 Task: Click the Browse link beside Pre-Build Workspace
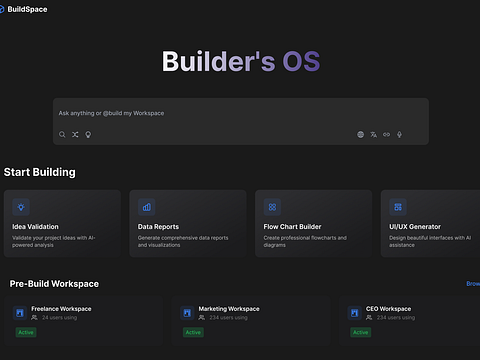click(473, 284)
